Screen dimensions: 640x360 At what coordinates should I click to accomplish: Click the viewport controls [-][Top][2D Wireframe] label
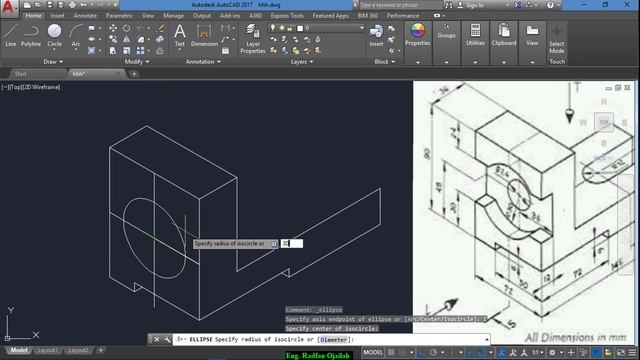coord(31,87)
